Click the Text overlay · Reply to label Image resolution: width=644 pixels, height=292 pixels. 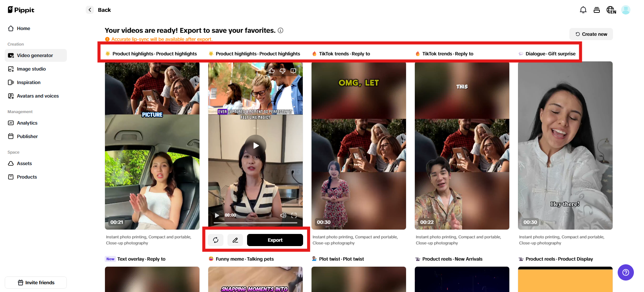(x=141, y=259)
